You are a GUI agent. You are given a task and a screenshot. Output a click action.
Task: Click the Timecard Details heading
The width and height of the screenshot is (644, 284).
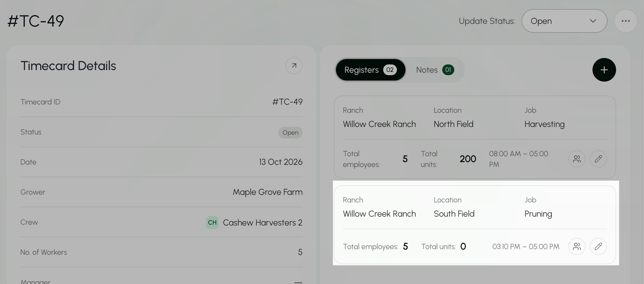(x=68, y=66)
